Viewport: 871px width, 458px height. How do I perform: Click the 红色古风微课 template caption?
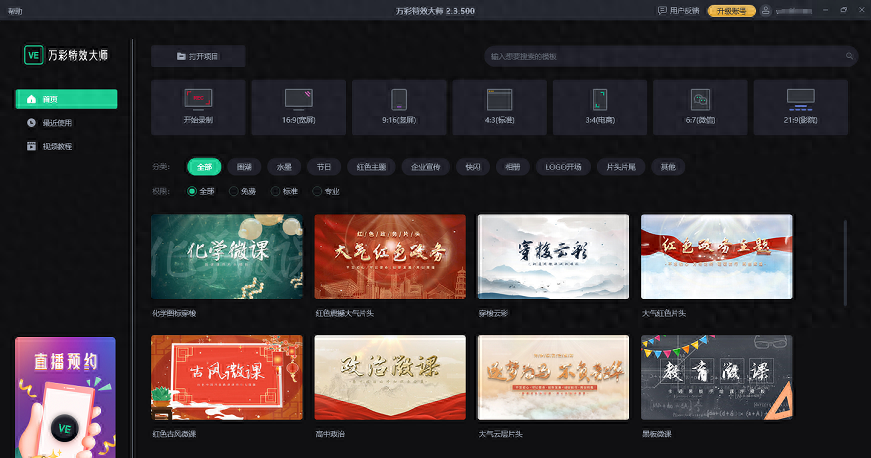tap(174, 434)
